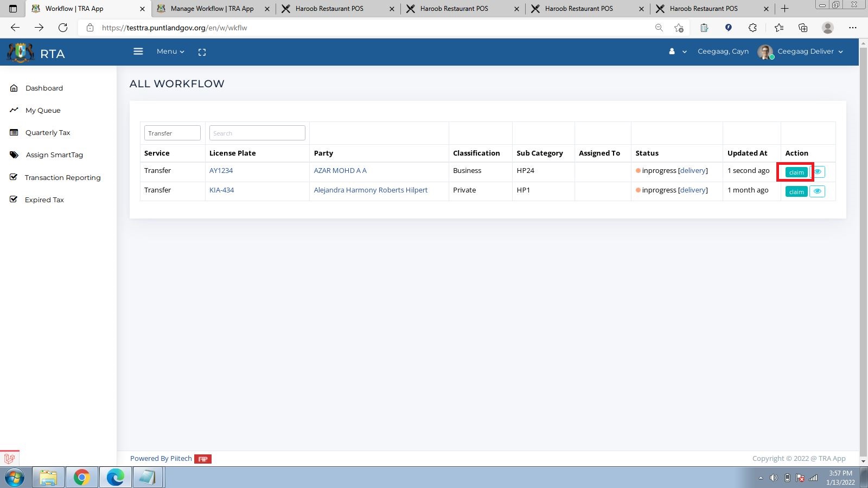Open the user account icon dropdown
The height and width of the screenshot is (488, 868).
click(678, 52)
